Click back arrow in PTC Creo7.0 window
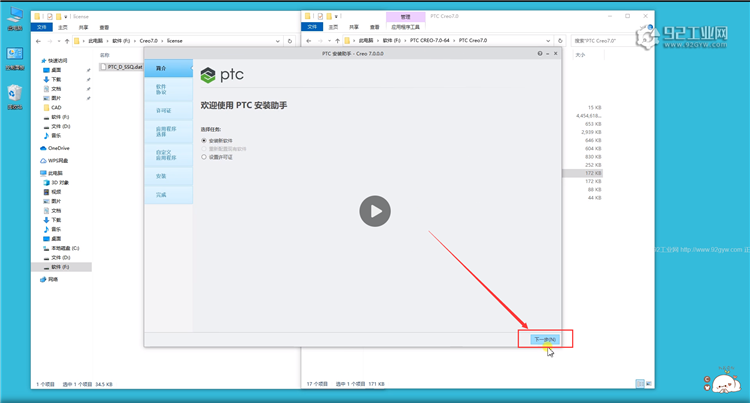This screenshot has height=403, width=750. click(309, 41)
